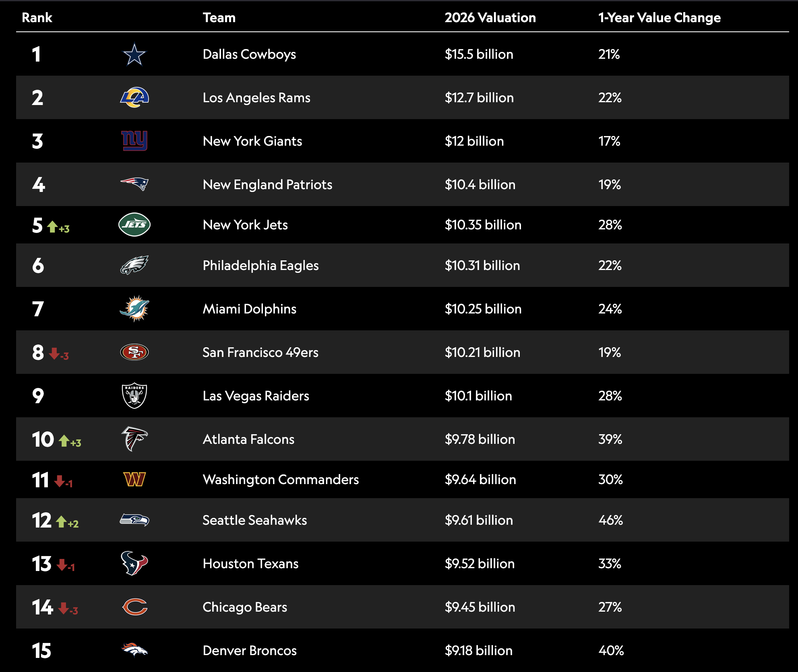Click the Dallas Cowboys star logo
798x672 pixels.
(x=134, y=54)
